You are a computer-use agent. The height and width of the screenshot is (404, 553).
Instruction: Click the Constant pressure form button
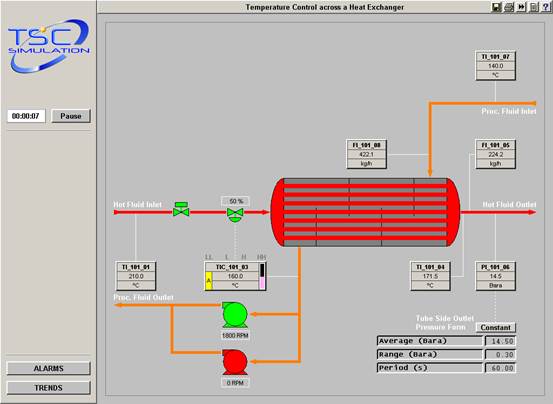[x=496, y=328]
